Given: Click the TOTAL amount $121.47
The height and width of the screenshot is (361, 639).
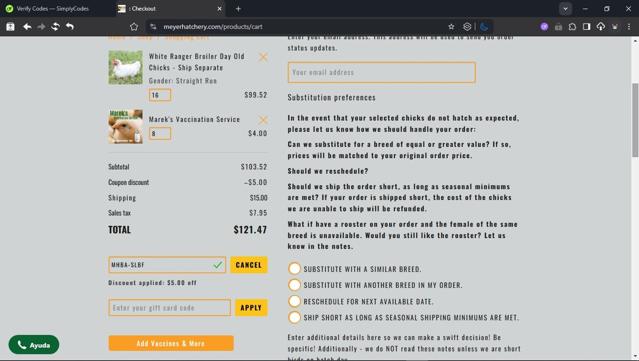Looking at the screenshot, I should (250, 229).
